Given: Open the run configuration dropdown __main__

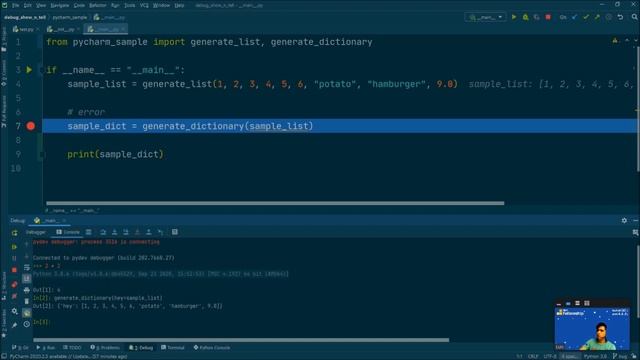Looking at the screenshot, I should [485, 17].
